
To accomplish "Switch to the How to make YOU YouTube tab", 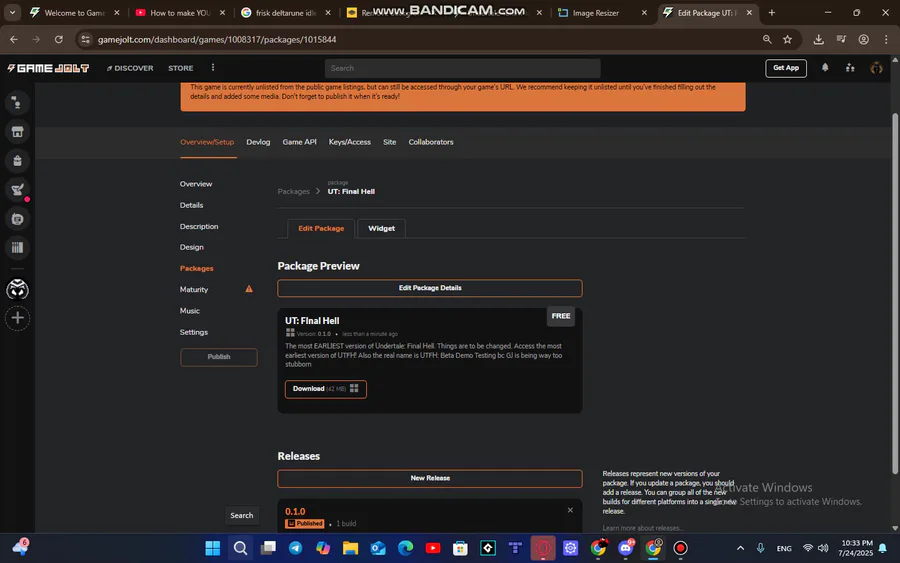I will (x=180, y=13).
